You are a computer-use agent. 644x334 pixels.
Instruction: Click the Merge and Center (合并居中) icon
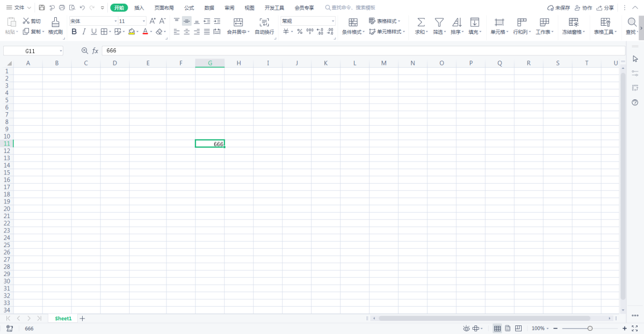pos(238,22)
